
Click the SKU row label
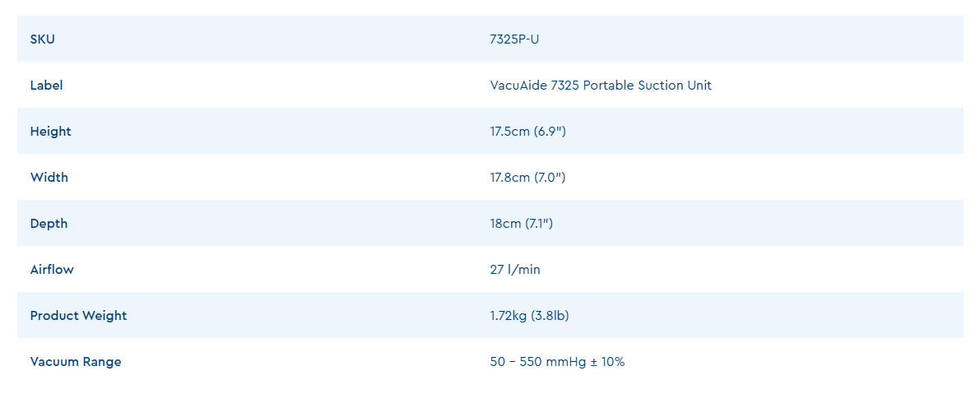coord(43,39)
